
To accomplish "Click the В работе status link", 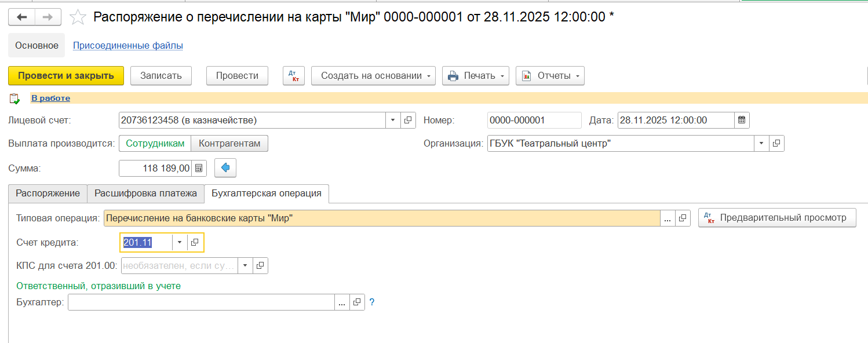I will click(x=50, y=98).
